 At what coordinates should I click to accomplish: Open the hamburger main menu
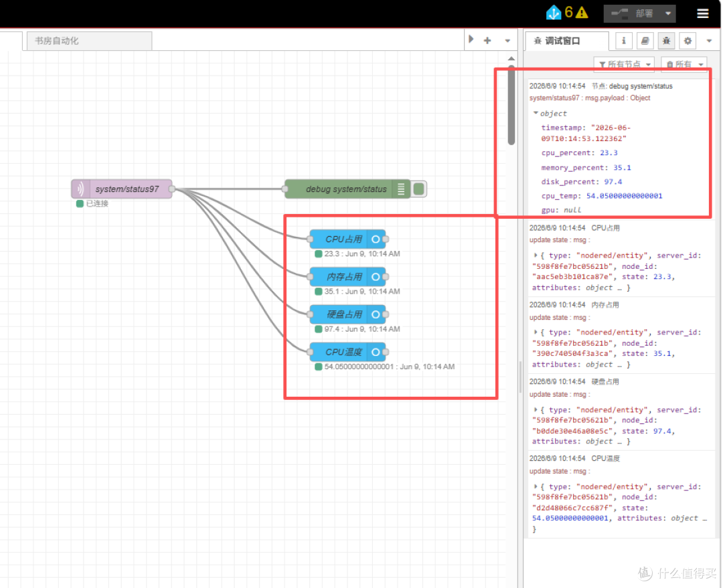click(x=702, y=13)
